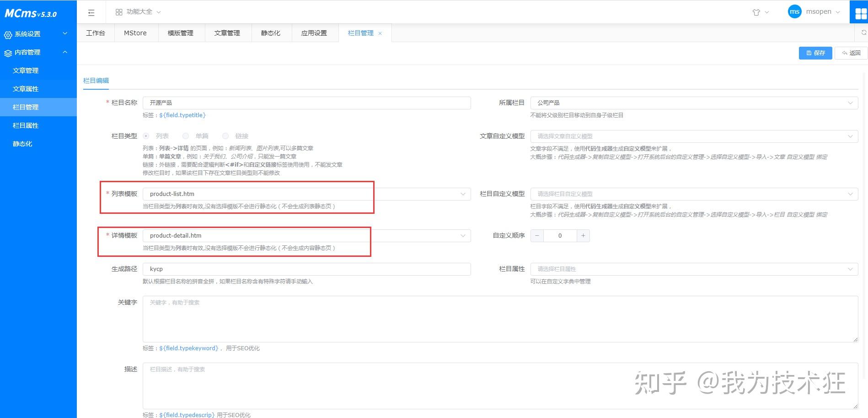Open the 列表模板 product-list.htm dropdown
Screen dimensions: 868x418
point(306,194)
